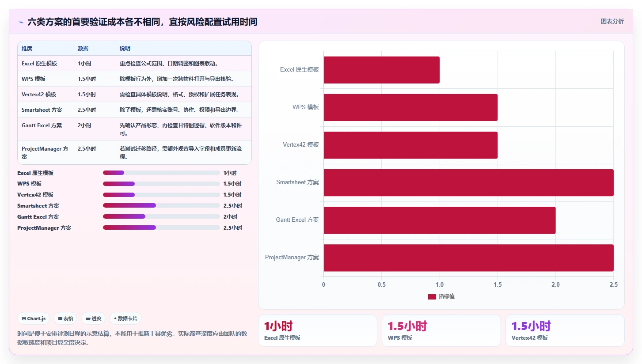The image size is (642, 364).
Task: Click table cell Gantt Excel 方案
Action: (42, 125)
